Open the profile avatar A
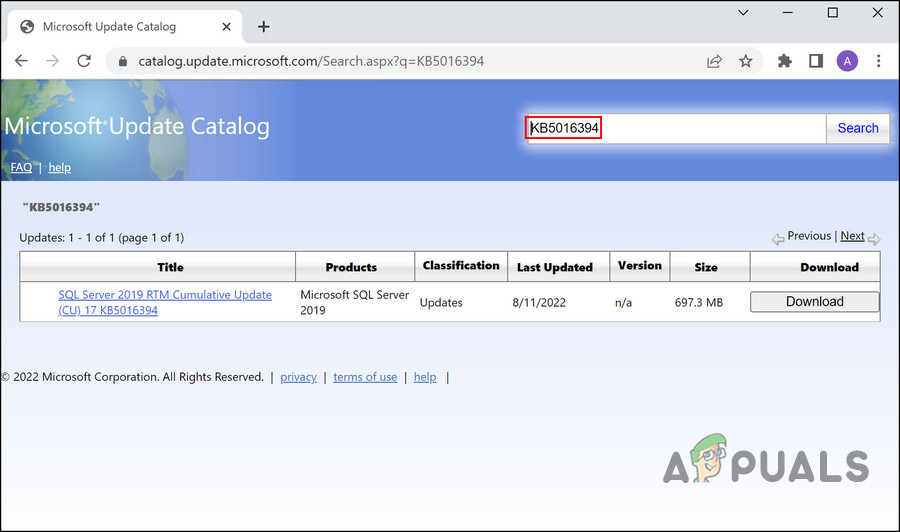 point(847,61)
